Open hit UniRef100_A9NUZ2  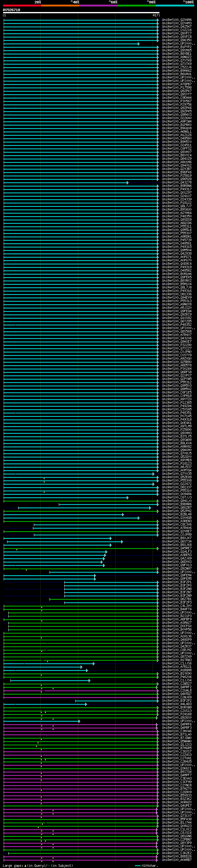coord(176,57)
